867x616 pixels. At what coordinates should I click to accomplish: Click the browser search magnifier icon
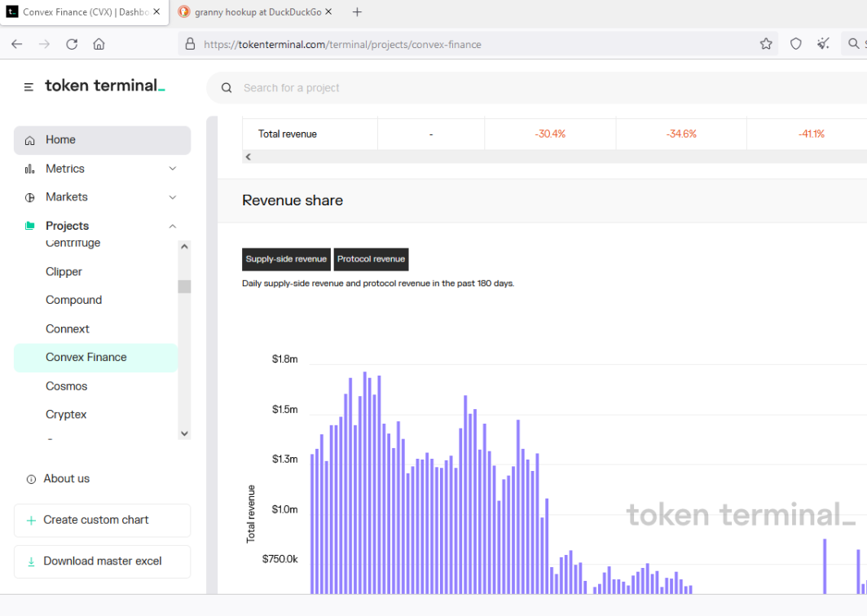tap(854, 44)
